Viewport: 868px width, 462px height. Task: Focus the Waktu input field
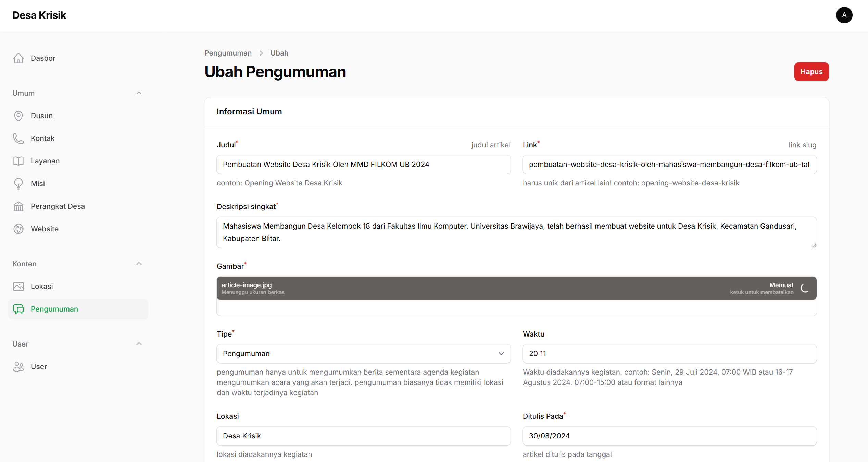pos(669,354)
